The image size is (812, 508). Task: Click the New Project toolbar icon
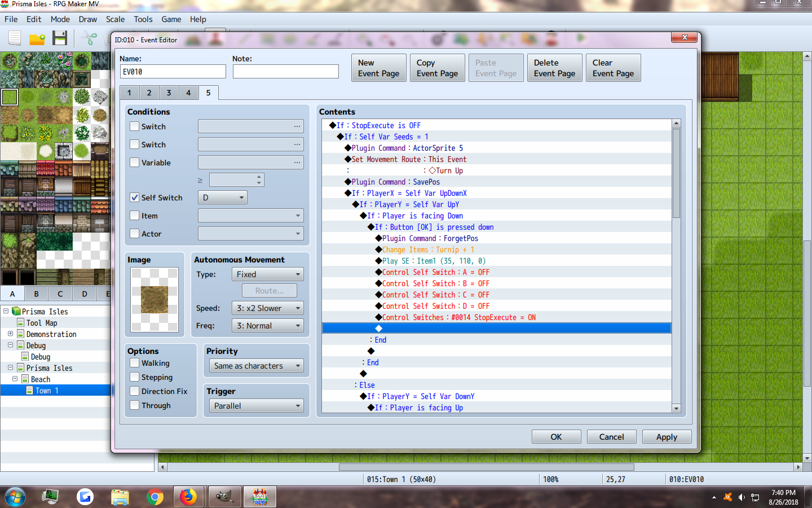coord(15,38)
